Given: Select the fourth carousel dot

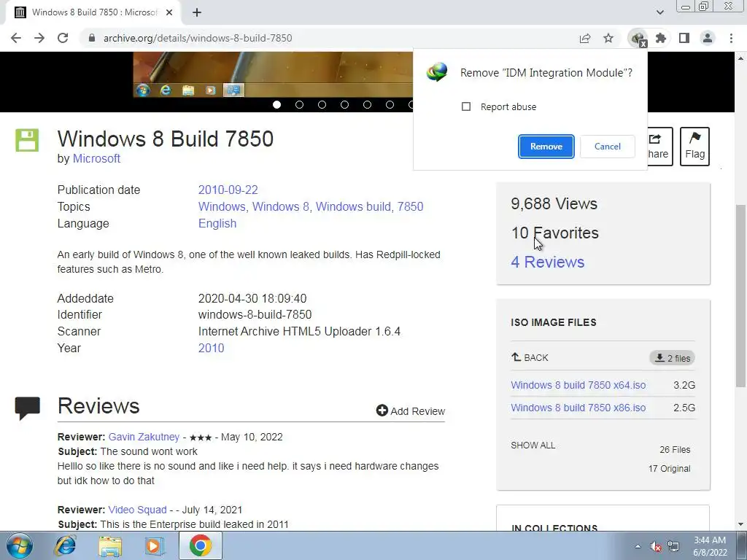Looking at the screenshot, I should (x=344, y=105).
